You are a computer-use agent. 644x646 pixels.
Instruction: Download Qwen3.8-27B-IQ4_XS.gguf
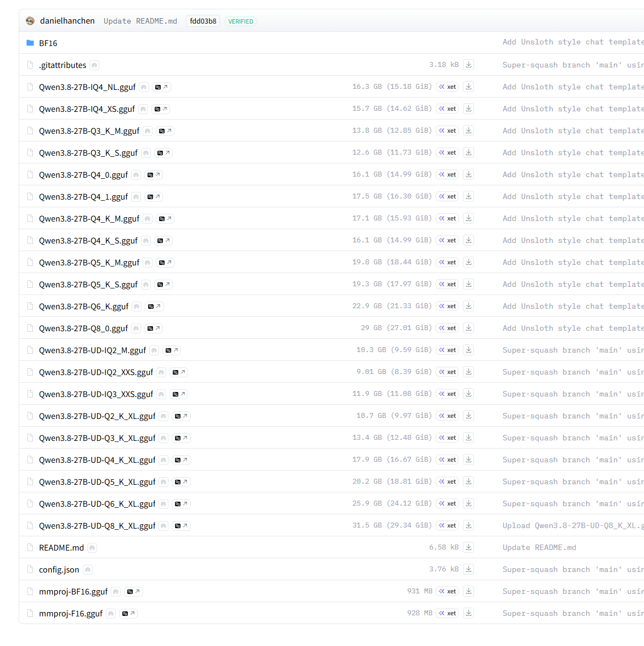468,109
